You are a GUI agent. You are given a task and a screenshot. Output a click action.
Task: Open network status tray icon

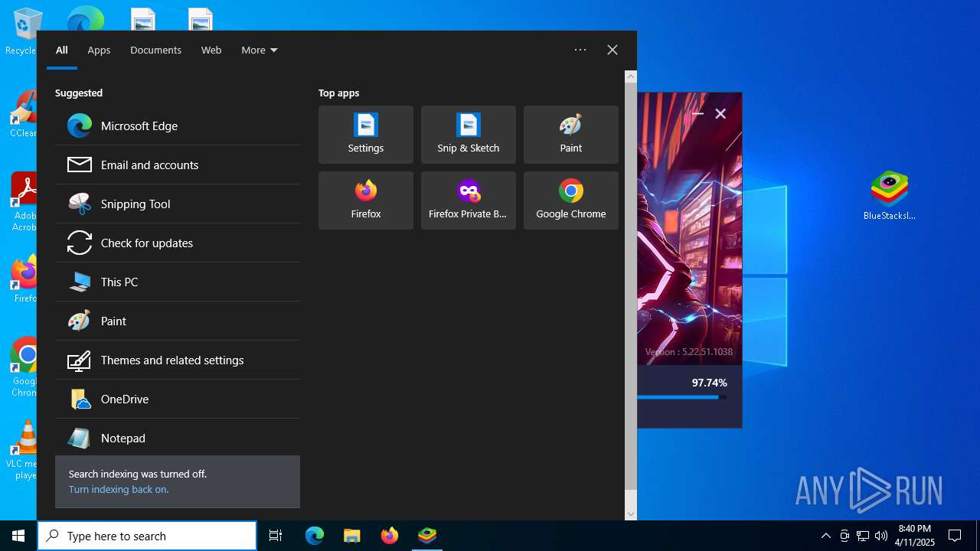click(863, 536)
